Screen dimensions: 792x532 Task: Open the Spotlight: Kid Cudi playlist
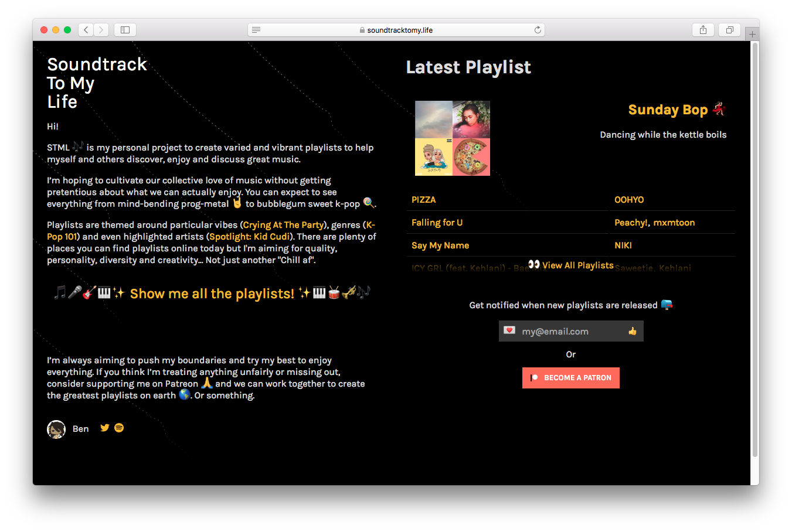click(x=249, y=236)
